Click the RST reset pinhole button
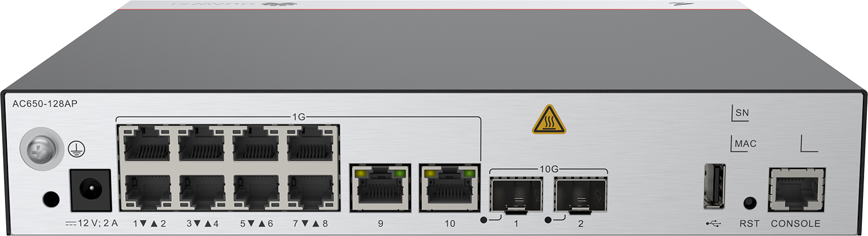 pyautogui.click(x=750, y=203)
